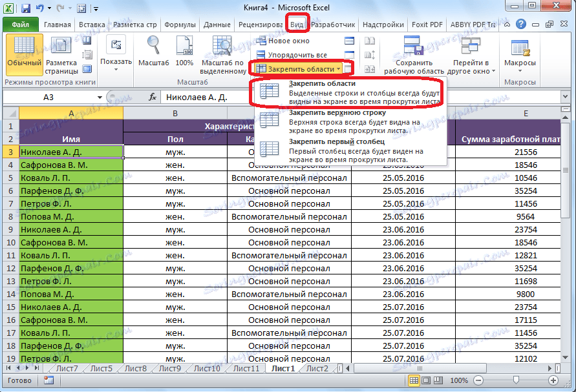The image size is (576, 392).
Task: Open the Формулы ribbon tab
Action: [180, 25]
